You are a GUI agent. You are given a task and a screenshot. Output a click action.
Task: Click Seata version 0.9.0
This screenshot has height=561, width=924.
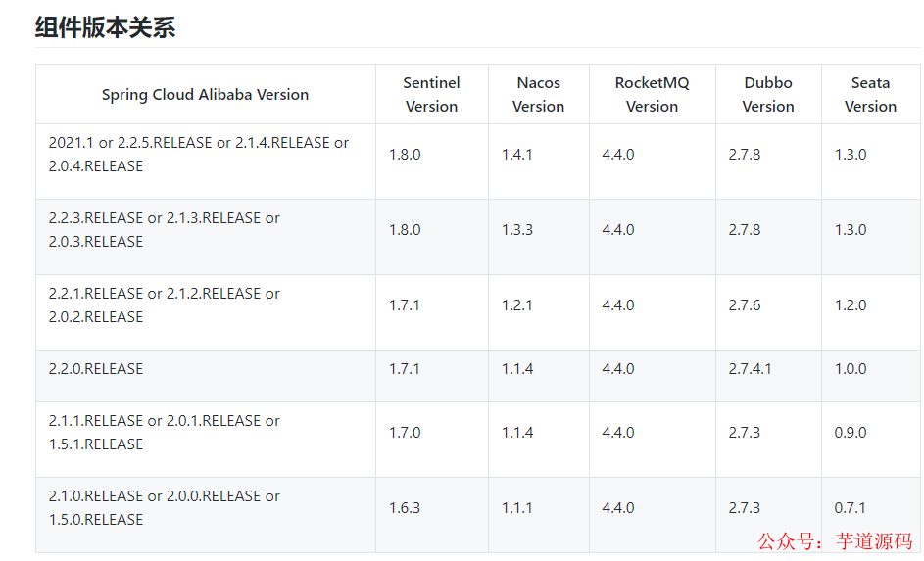[851, 433]
